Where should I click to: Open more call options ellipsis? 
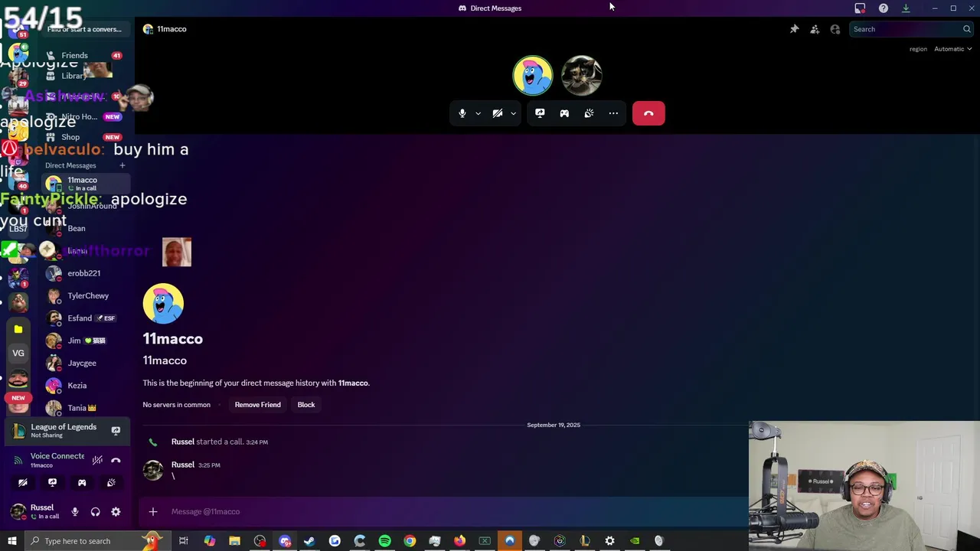[x=613, y=113]
